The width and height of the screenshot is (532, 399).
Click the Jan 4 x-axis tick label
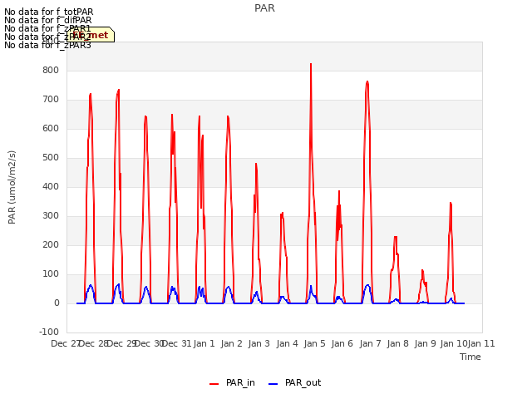[x=287, y=343]
